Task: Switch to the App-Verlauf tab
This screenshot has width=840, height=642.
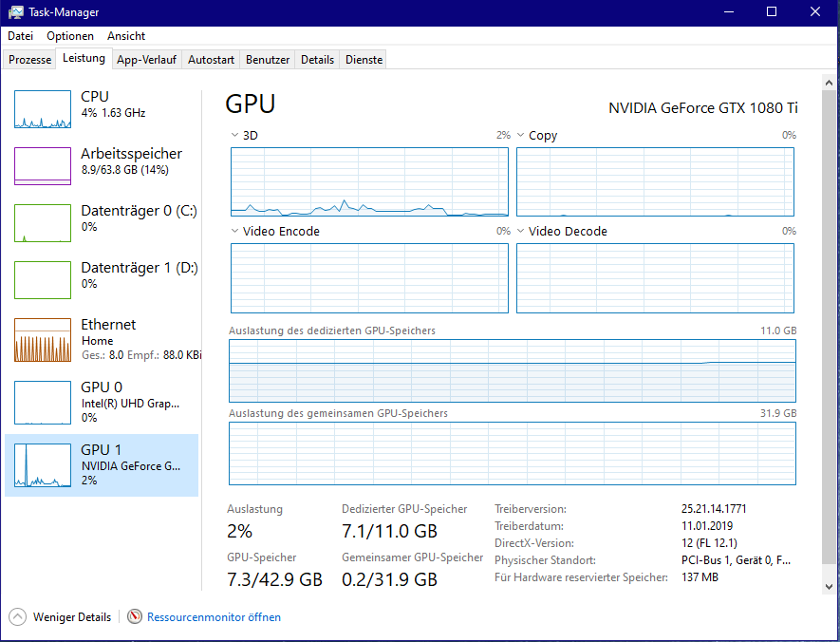Action: [146, 60]
